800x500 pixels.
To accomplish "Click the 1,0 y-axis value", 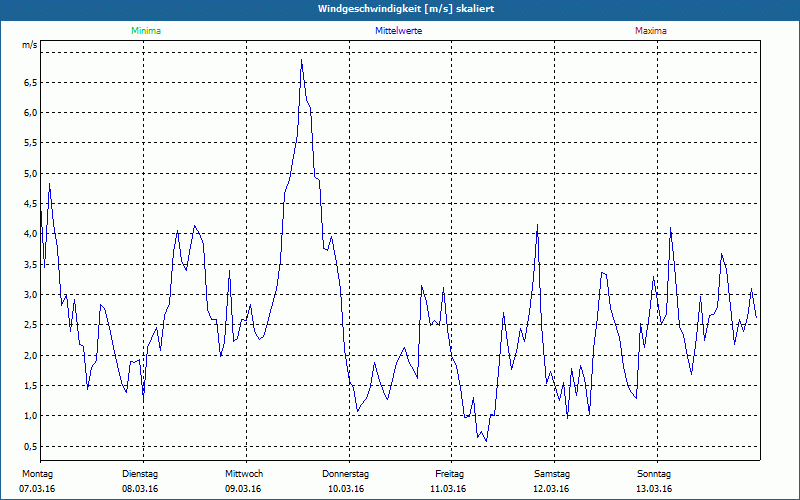I will point(31,416).
